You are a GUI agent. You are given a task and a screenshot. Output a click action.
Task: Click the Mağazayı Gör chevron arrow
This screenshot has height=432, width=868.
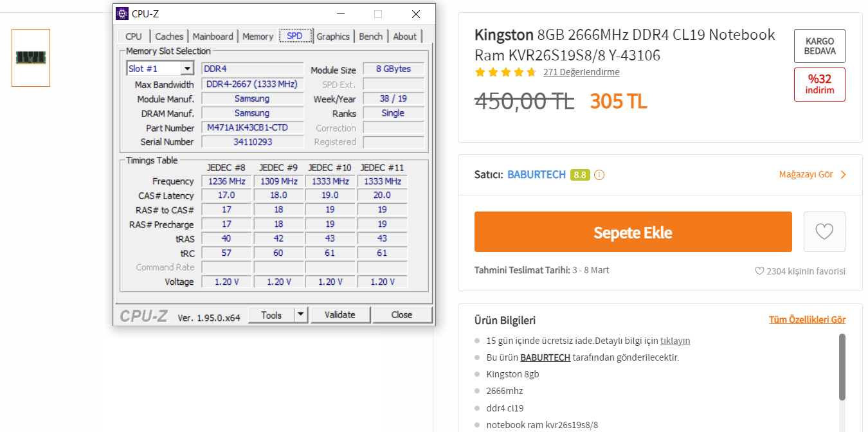(843, 175)
